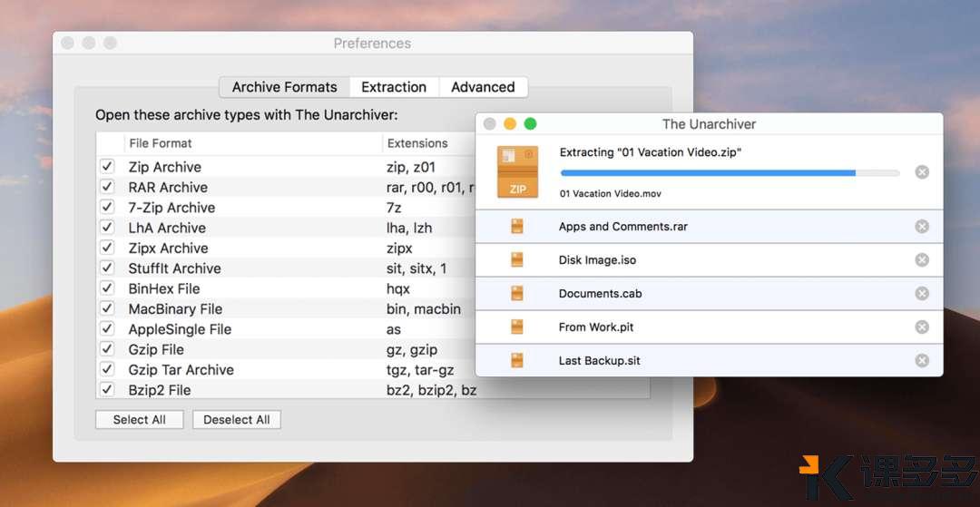The height and width of the screenshot is (507, 980).
Task: Disable Zipx Archive association
Action: pos(107,248)
